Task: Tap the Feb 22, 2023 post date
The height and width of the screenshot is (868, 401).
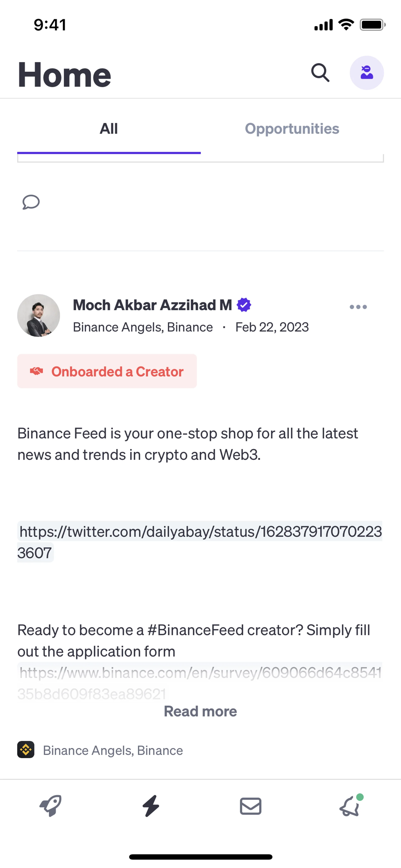Action: [272, 327]
